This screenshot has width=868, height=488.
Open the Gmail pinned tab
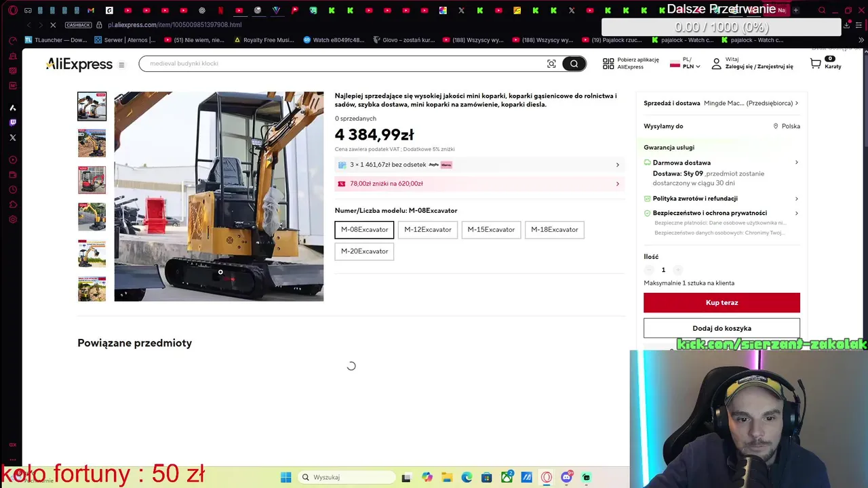click(91, 10)
